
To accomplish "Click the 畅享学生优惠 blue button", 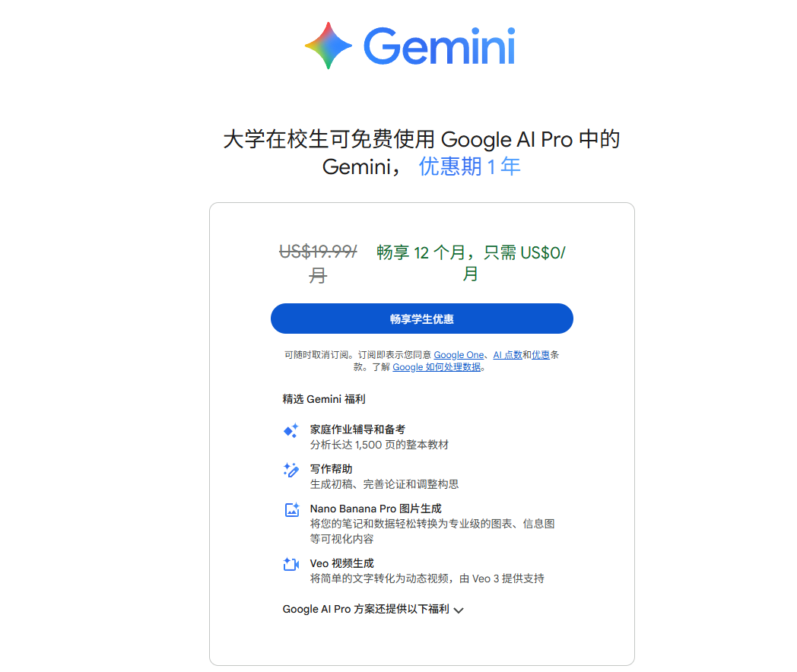I will click(422, 319).
